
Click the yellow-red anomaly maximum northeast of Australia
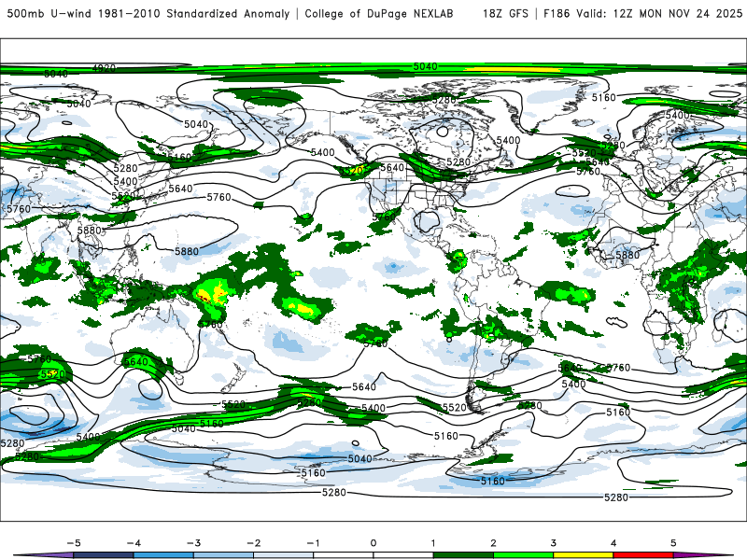(212, 294)
